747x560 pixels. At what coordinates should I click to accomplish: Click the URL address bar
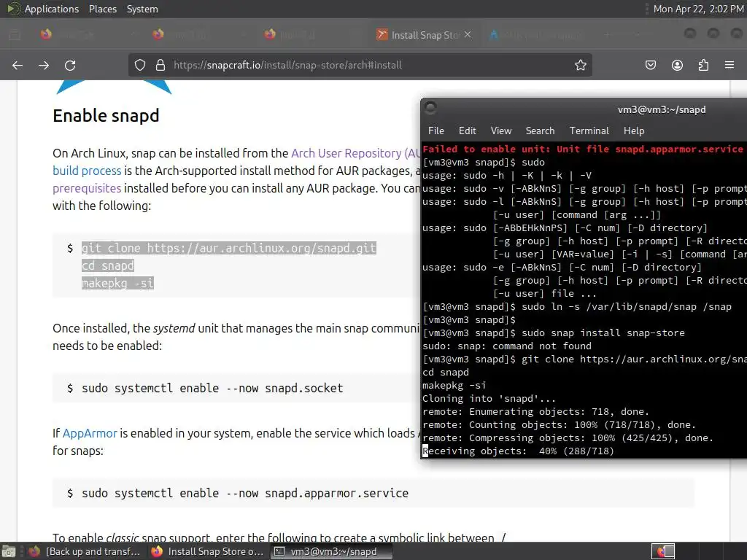pyautogui.click(x=360, y=65)
